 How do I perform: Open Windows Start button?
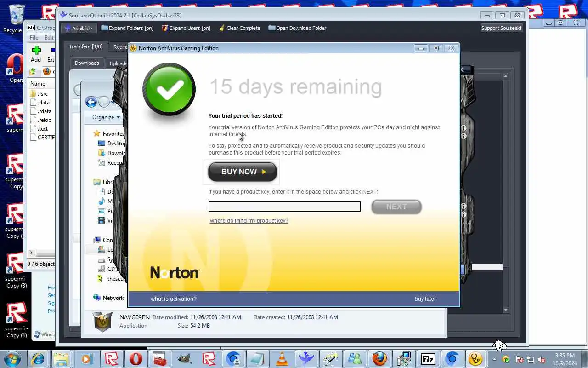tap(11, 359)
